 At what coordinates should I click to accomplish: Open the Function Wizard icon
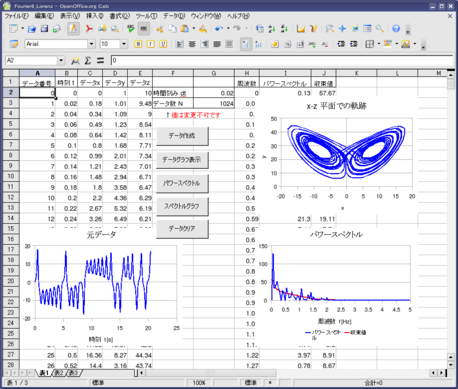click(75, 61)
